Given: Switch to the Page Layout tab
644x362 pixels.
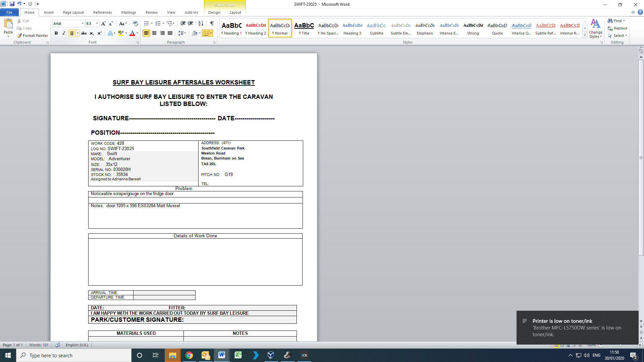Looking at the screenshot, I should click(73, 12).
